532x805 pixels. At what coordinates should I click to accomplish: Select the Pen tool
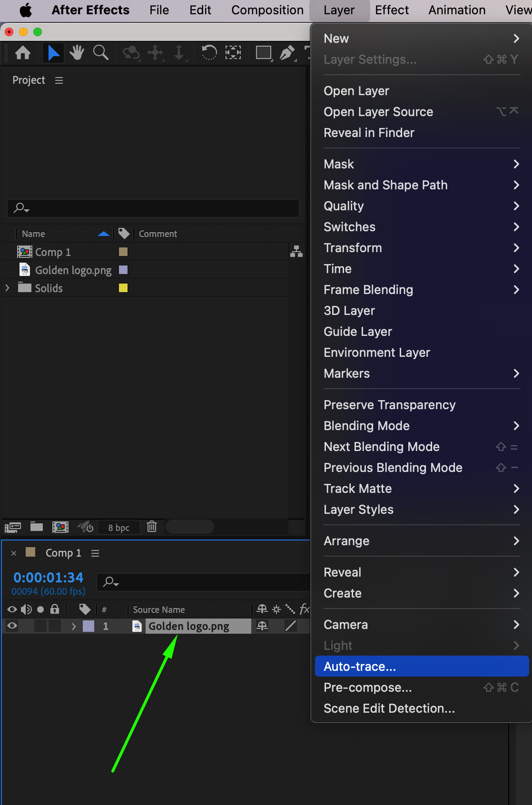point(287,52)
